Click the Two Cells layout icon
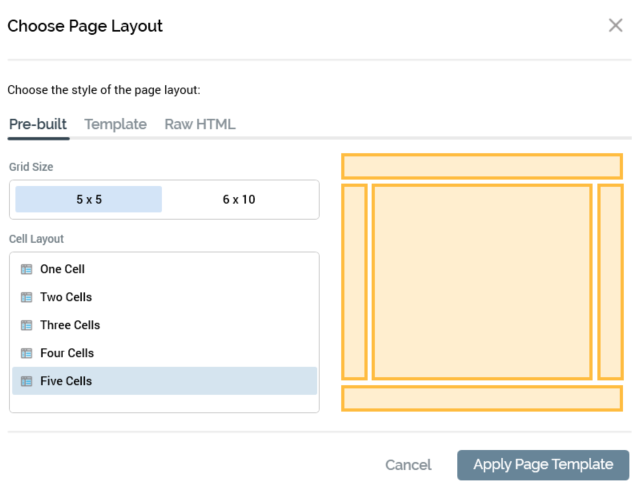The height and width of the screenshot is (493, 641). pyautogui.click(x=27, y=297)
